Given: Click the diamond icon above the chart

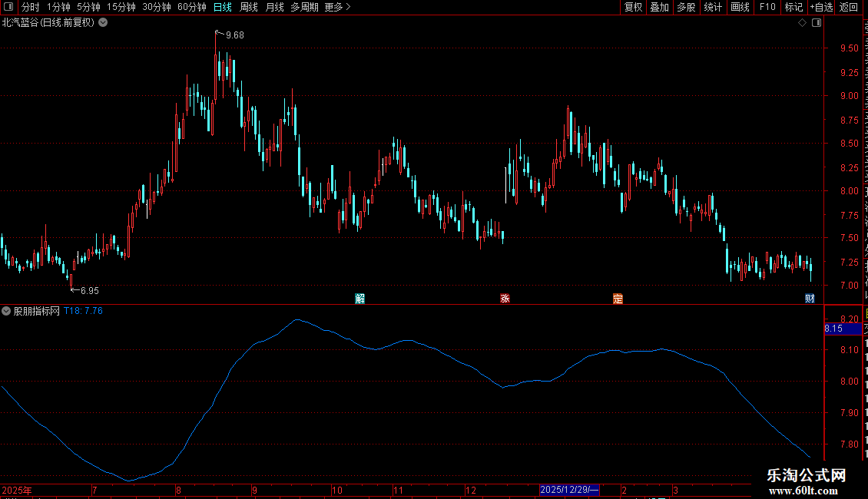Looking at the screenshot, I should (802, 23).
